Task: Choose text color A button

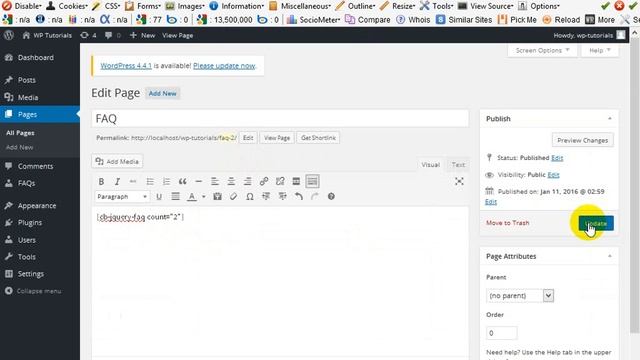Action: (191, 197)
